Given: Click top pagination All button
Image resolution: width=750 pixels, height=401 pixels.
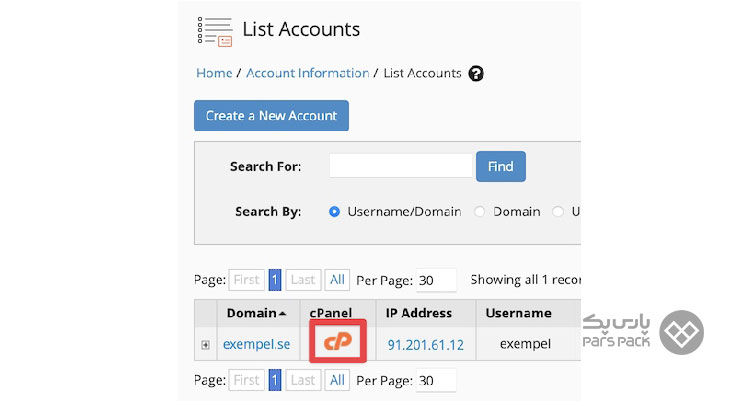Looking at the screenshot, I should (337, 280).
